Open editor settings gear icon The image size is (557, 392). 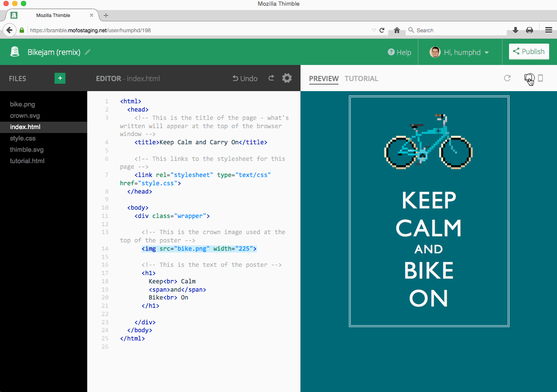click(x=287, y=78)
